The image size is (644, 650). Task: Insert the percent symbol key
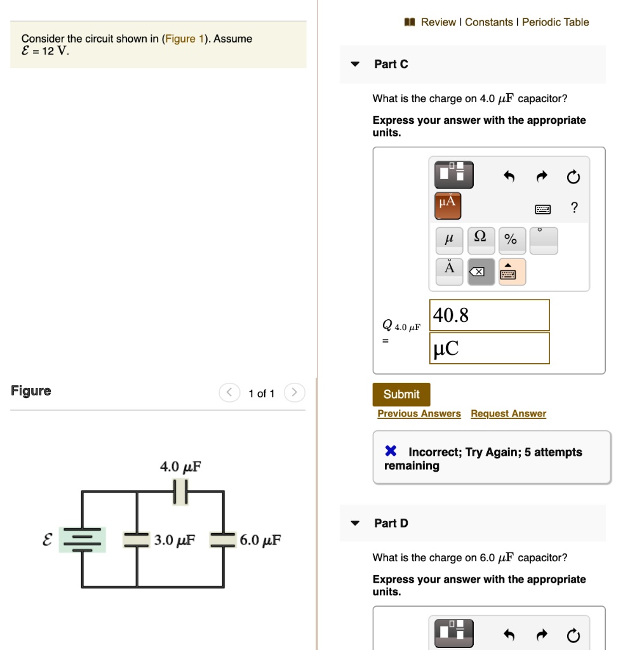512,240
